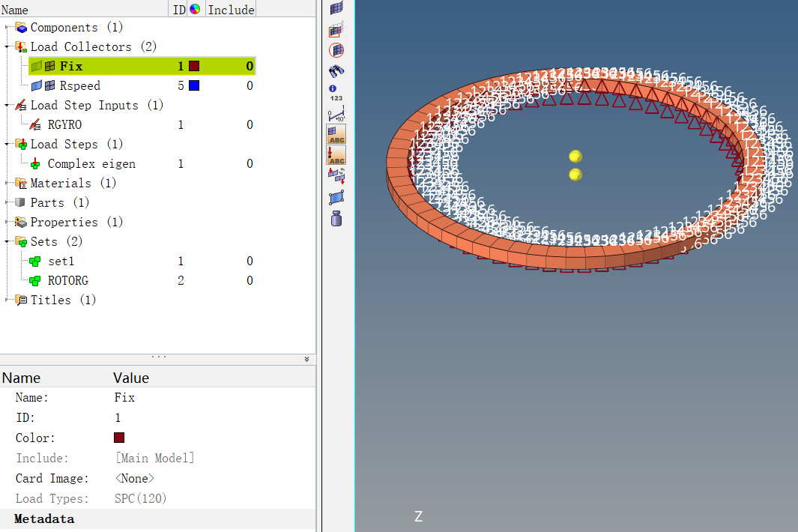Click the Card Image value field
Image resolution: width=798 pixels, height=532 pixels.
(x=135, y=478)
